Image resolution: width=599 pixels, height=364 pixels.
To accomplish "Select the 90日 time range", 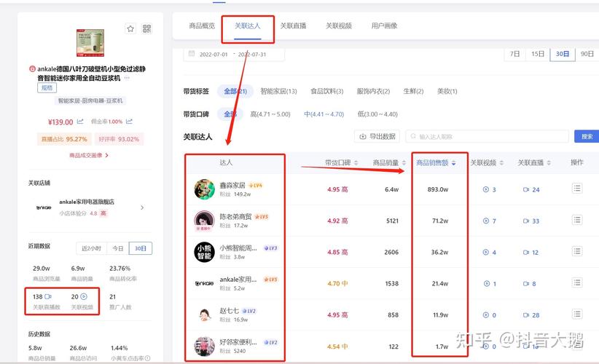I will tap(587, 54).
